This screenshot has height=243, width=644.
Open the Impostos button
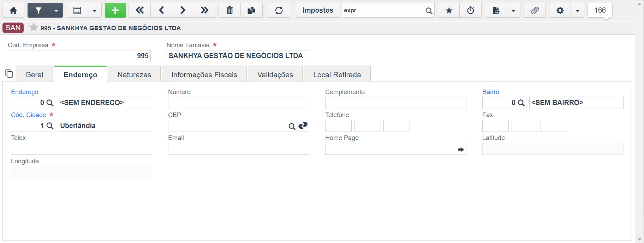318,11
